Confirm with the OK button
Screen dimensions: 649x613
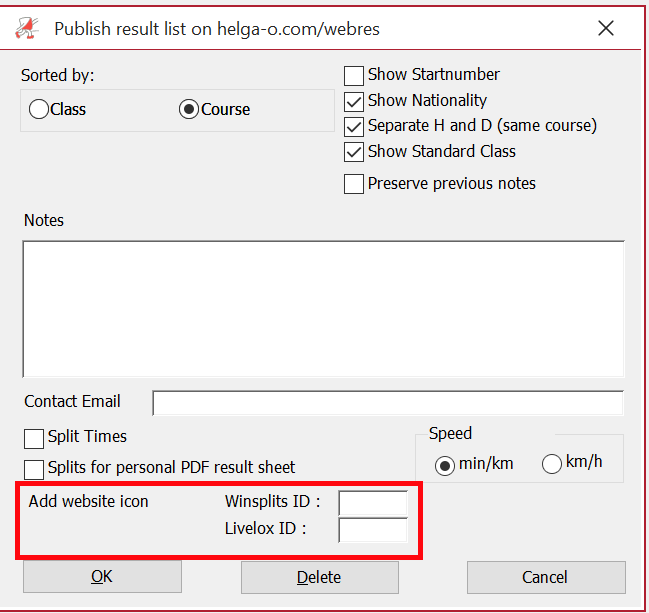[102, 577]
